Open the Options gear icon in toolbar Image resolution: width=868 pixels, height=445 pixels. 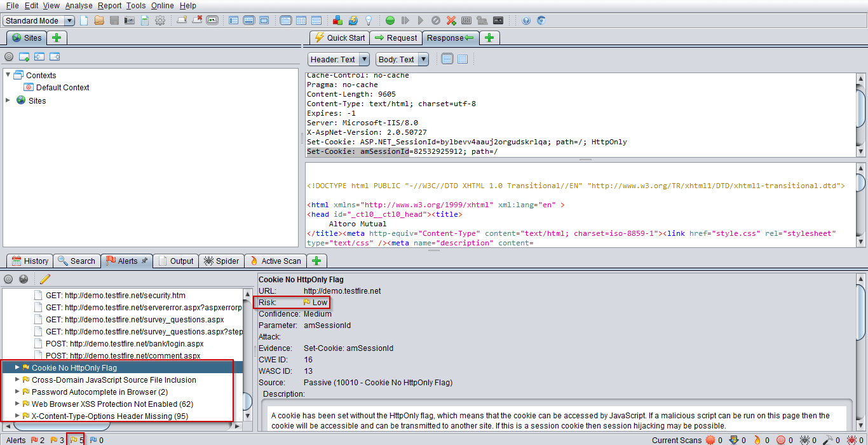tap(160, 20)
